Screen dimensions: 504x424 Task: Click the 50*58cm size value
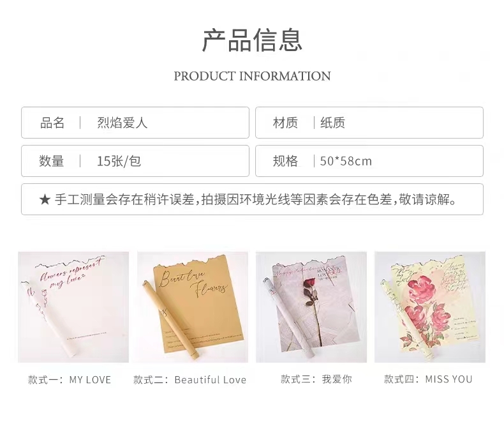[x=346, y=161]
